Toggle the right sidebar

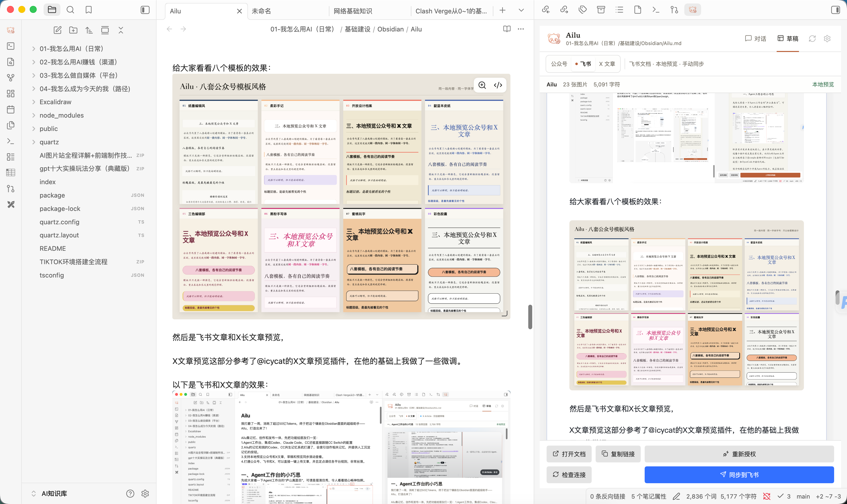(x=835, y=10)
